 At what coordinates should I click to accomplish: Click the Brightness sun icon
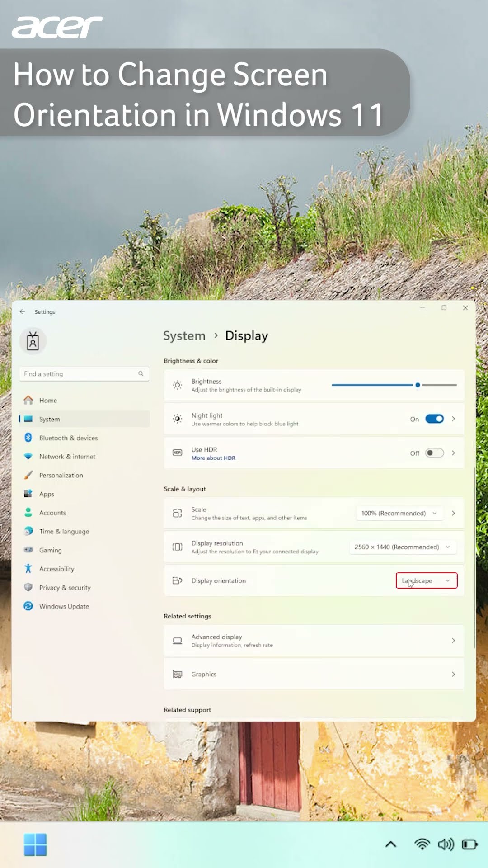click(x=178, y=385)
